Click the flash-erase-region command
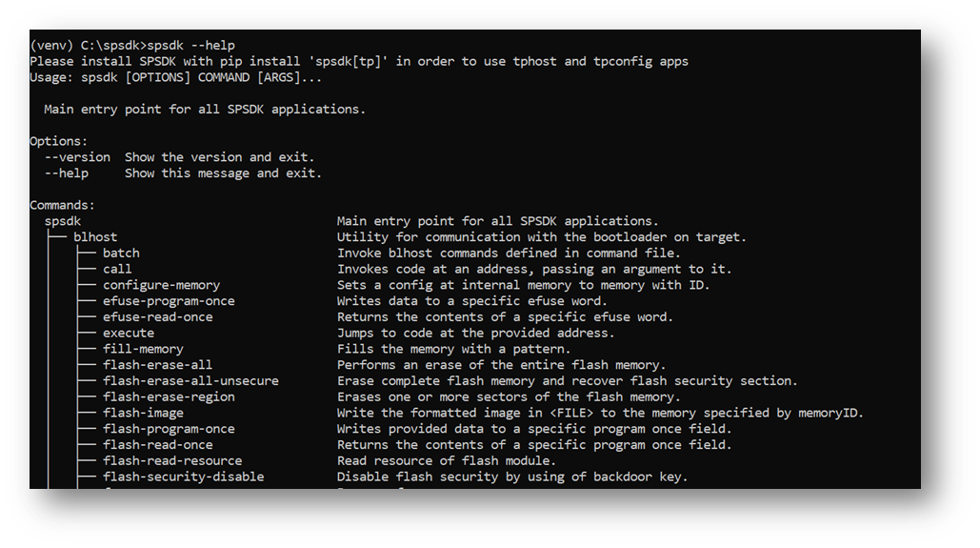This screenshot has height=548, width=980. pyautogui.click(x=169, y=396)
